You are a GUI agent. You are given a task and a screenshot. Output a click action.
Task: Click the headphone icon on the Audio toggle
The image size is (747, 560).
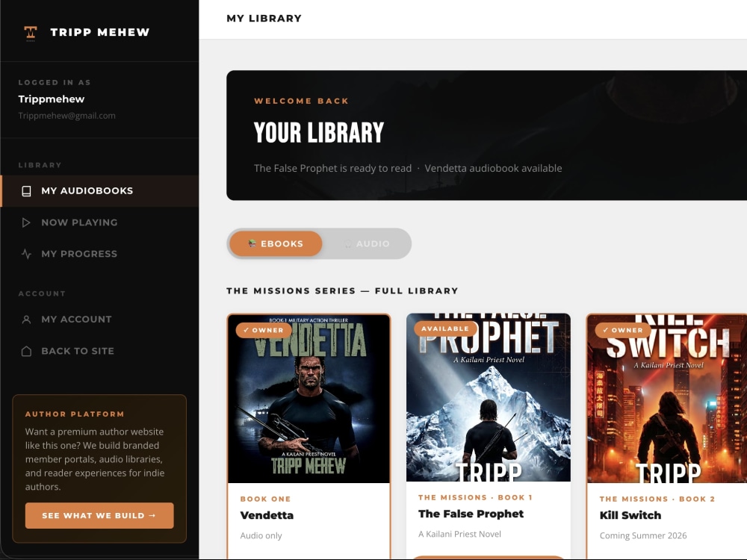[x=348, y=244]
